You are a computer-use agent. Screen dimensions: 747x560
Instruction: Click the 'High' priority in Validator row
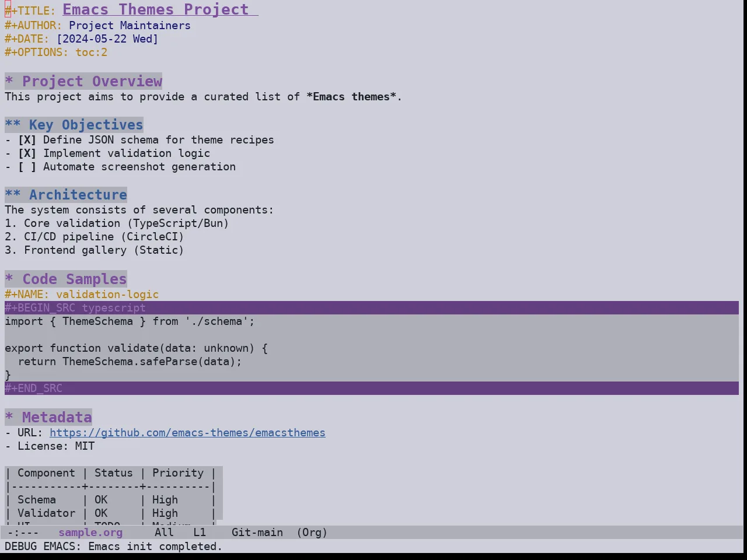pyautogui.click(x=165, y=513)
